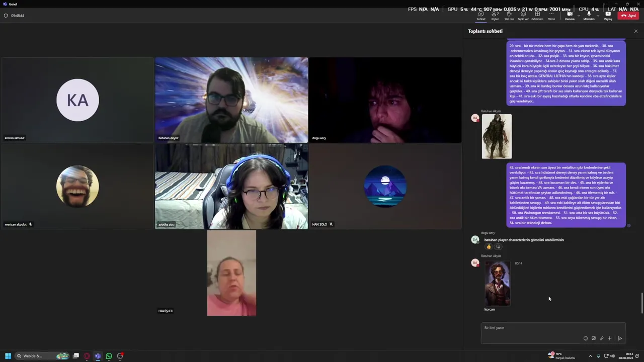Image resolution: width=644 pixels, height=362 pixels.
Task: Click the 'korcan' caption under the portrait
Action: (490, 309)
